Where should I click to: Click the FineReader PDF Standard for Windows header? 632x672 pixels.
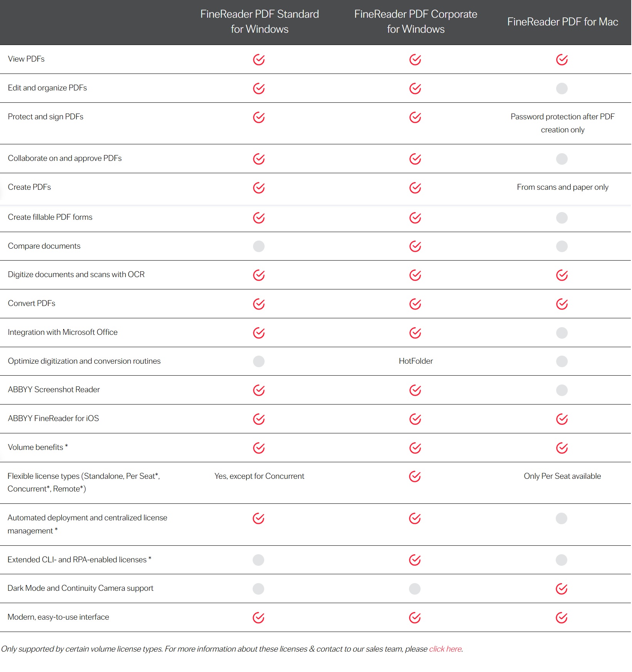260,22
